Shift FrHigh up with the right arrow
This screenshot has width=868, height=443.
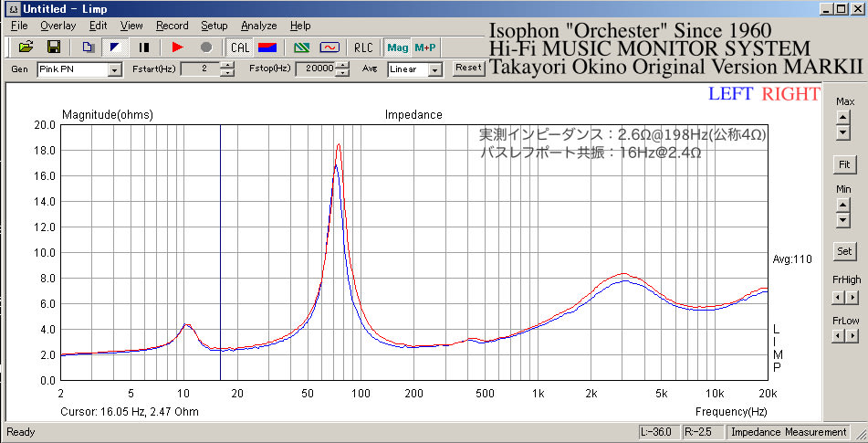coord(852,298)
